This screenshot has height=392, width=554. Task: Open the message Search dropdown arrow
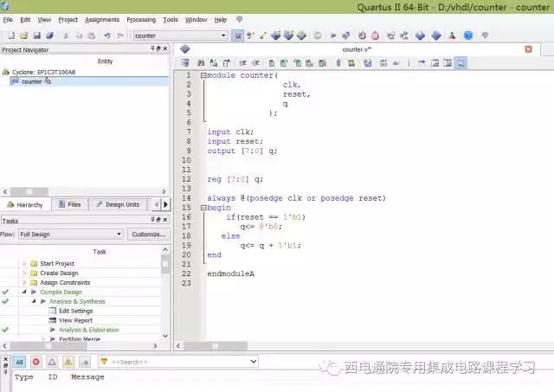coord(253,362)
